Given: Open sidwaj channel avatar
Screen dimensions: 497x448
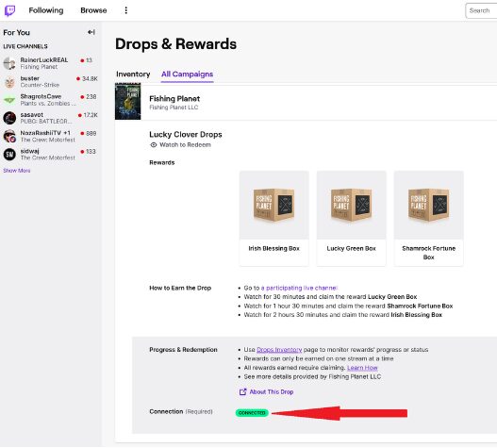Looking at the screenshot, I should [9, 155].
